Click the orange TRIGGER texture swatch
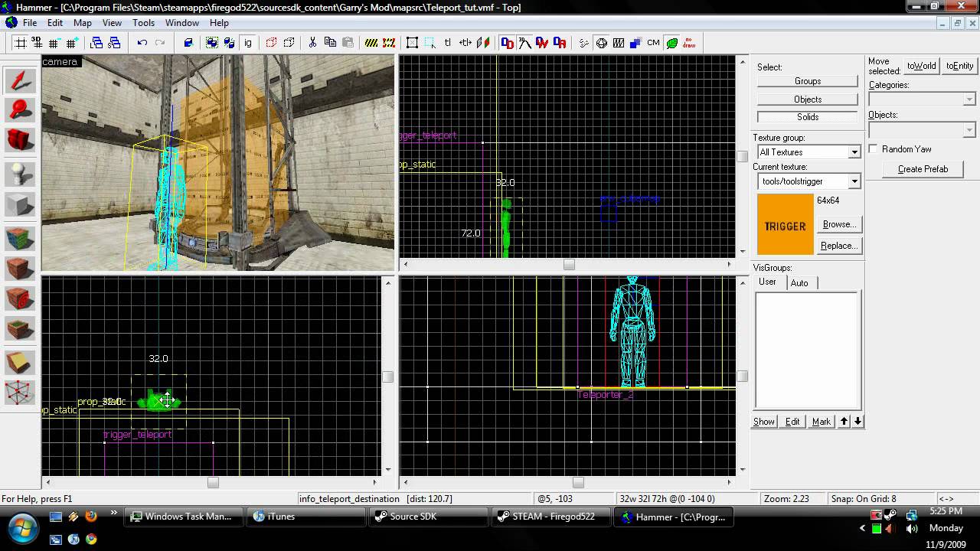Image resolution: width=980 pixels, height=551 pixels. 785,225
